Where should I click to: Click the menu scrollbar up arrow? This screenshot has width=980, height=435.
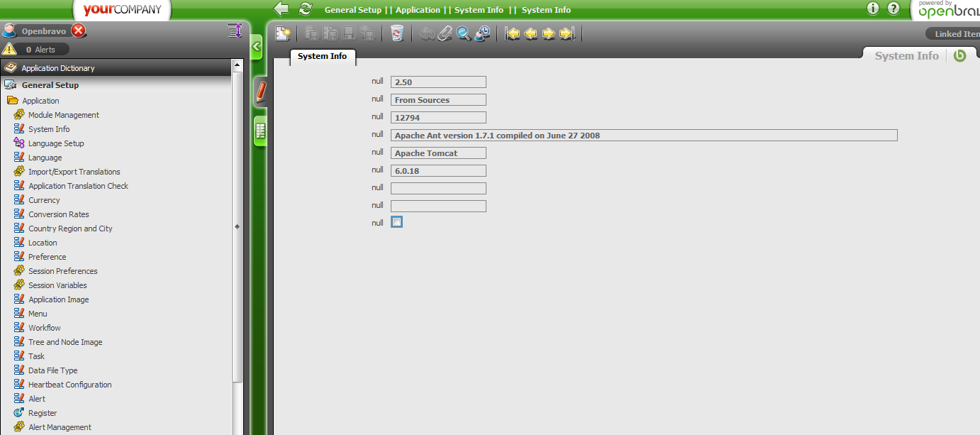238,66
